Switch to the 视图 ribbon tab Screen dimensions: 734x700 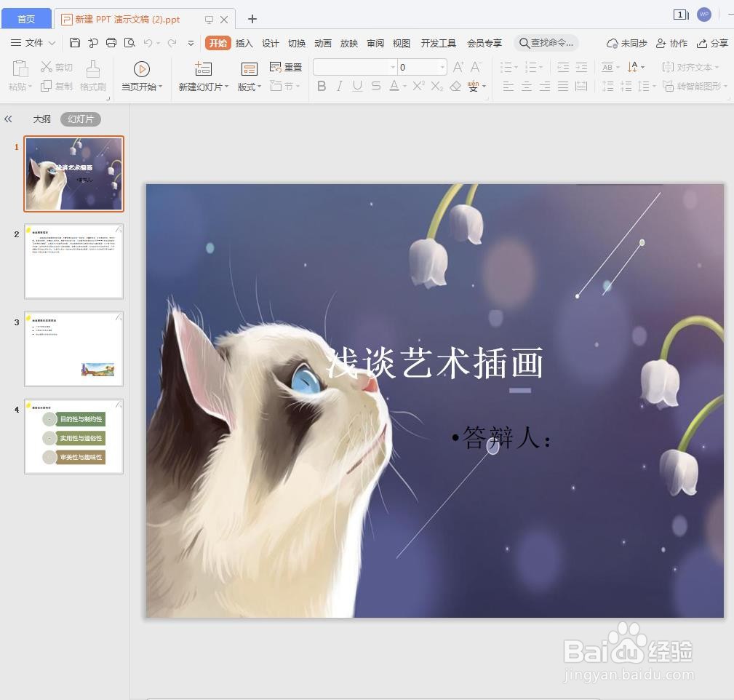tap(401, 43)
